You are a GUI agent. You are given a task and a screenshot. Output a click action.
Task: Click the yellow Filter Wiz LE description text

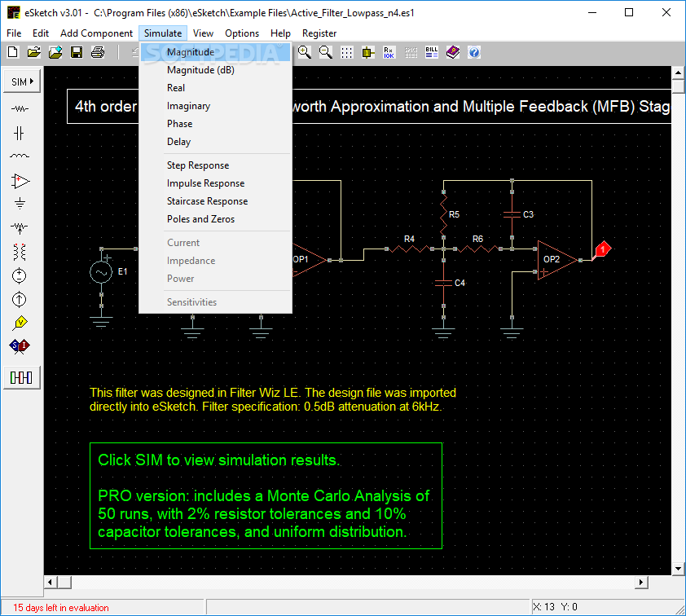click(x=273, y=399)
